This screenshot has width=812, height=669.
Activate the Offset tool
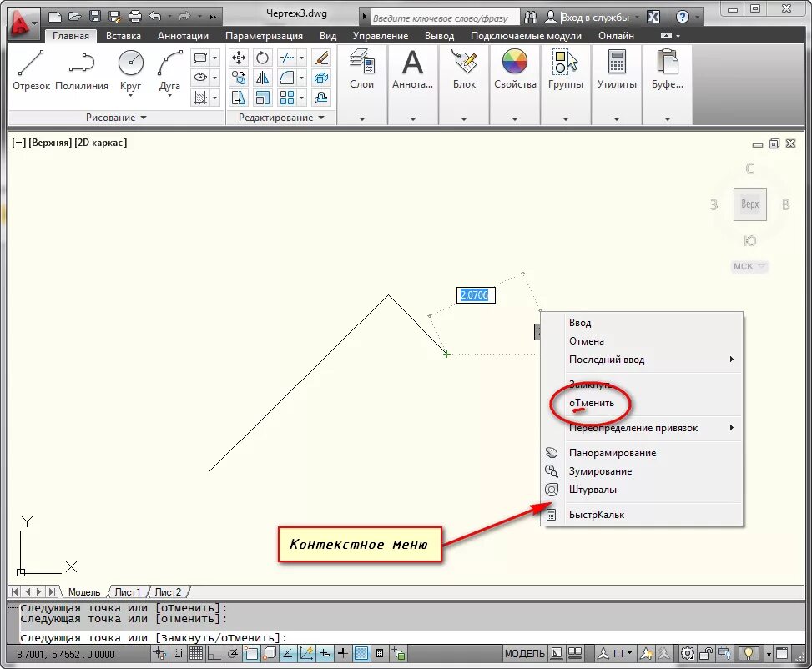coord(321,98)
